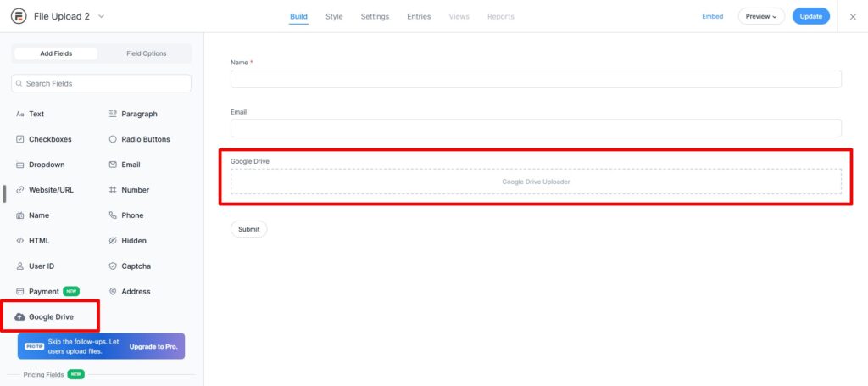Image resolution: width=868 pixels, height=386 pixels.
Task: Click the Email input field in form
Action: pos(536,128)
